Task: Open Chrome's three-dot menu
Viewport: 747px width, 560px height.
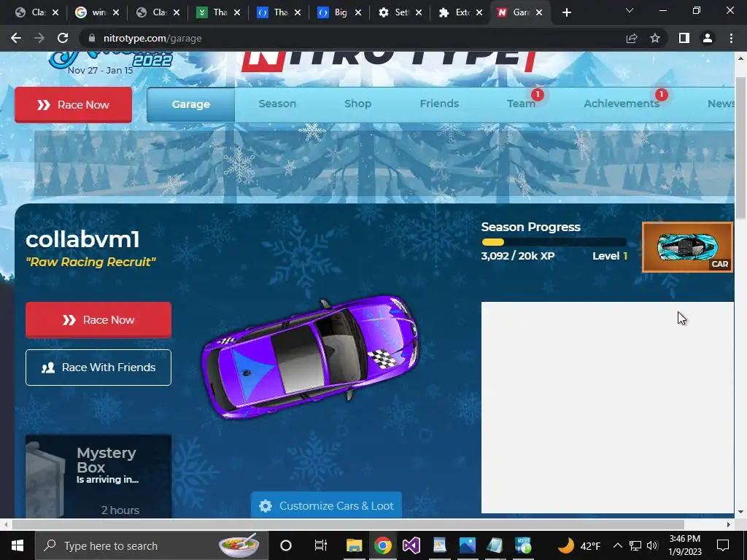Action: pos(731,38)
